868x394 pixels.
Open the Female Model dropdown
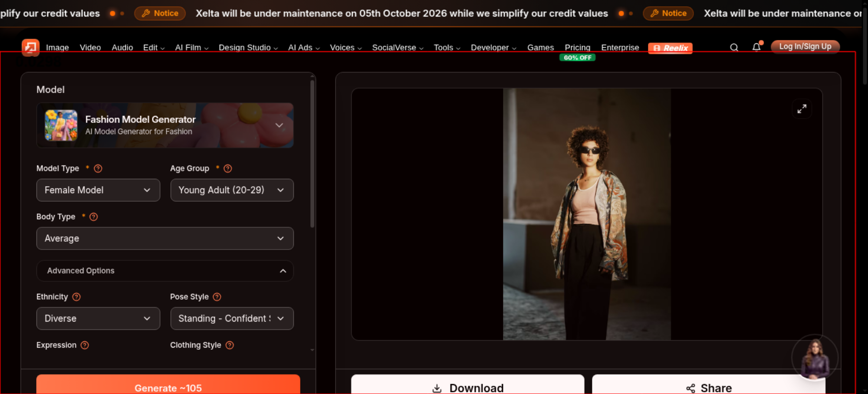pos(98,190)
